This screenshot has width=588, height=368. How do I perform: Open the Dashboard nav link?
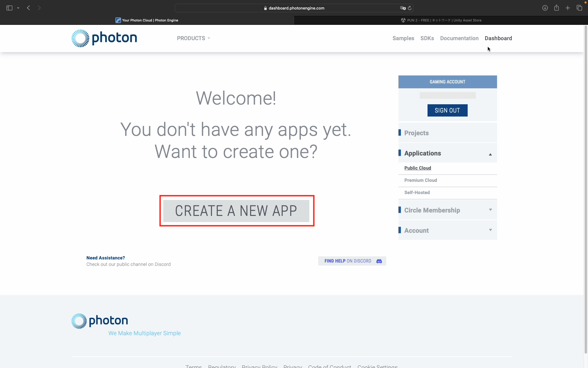point(498,38)
